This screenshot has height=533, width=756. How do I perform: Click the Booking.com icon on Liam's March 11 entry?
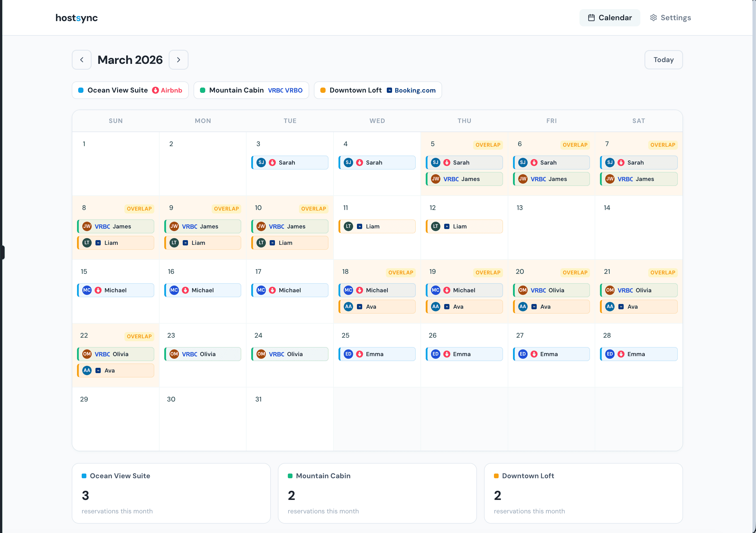[x=359, y=226]
